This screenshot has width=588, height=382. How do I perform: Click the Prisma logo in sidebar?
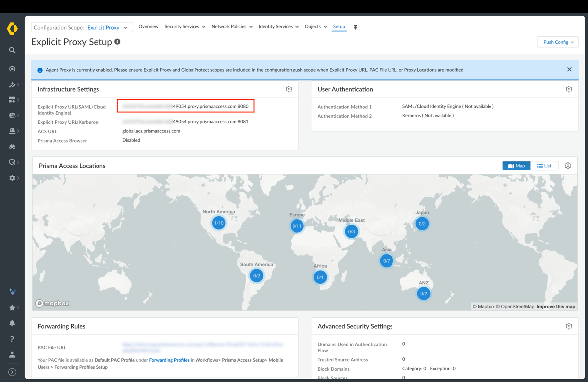12,28
